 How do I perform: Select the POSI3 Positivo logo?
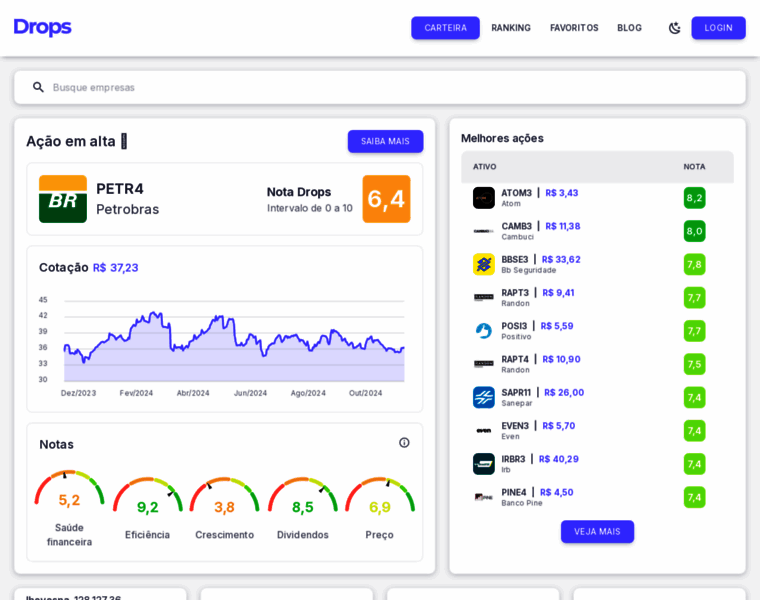click(x=484, y=331)
